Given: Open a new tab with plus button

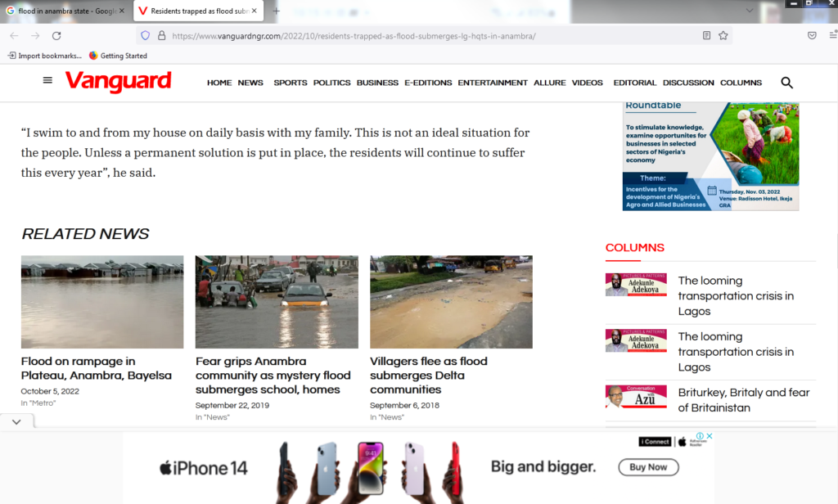Looking at the screenshot, I should click(x=277, y=11).
